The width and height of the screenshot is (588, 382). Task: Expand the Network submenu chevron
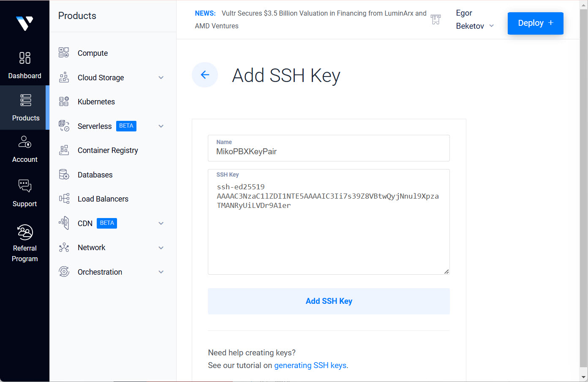[x=161, y=248]
